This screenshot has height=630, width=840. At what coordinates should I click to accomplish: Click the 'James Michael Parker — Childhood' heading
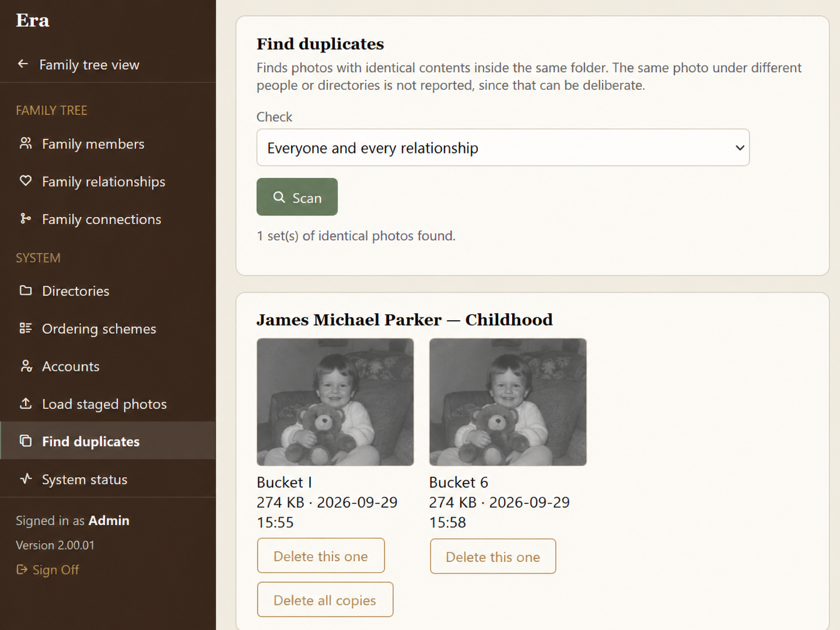pos(404,320)
